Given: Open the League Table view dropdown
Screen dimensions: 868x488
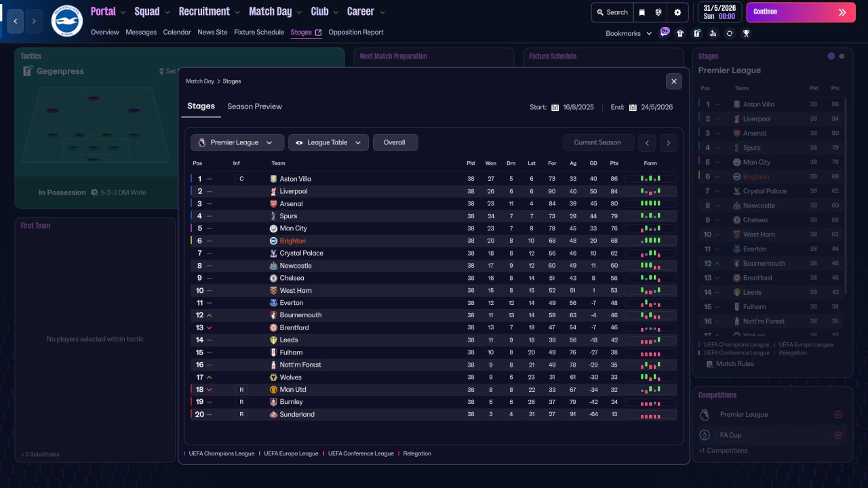Looking at the screenshot, I should pyautogui.click(x=329, y=142).
